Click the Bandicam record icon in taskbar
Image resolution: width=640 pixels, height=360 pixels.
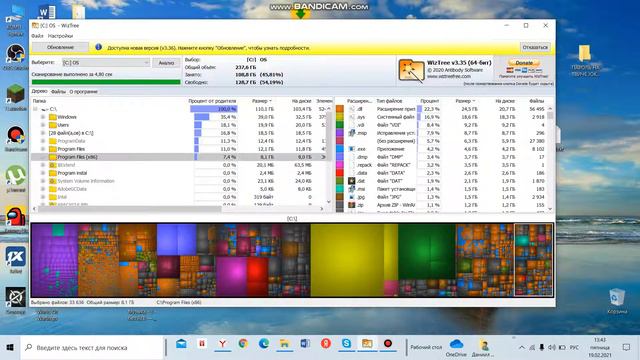(387, 344)
